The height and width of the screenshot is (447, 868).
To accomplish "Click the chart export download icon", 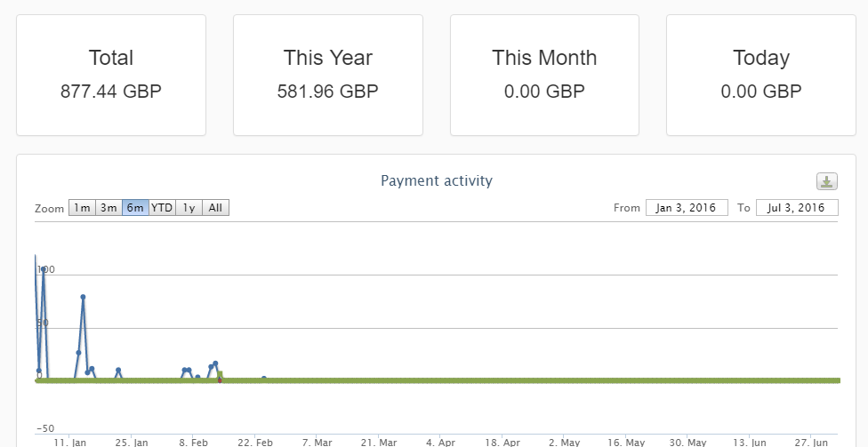I will coord(827,181).
